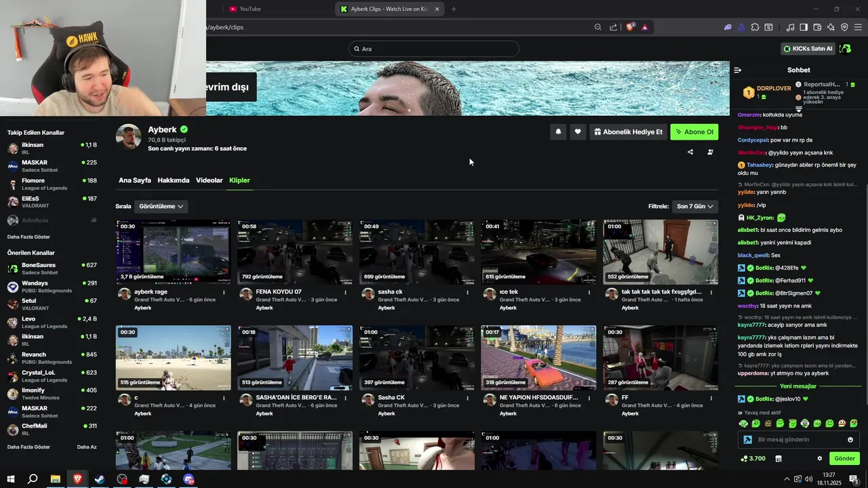The height and width of the screenshot is (488, 868).
Task: Click the taskbar volume speaker icon
Action: click(x=808, y=479)
